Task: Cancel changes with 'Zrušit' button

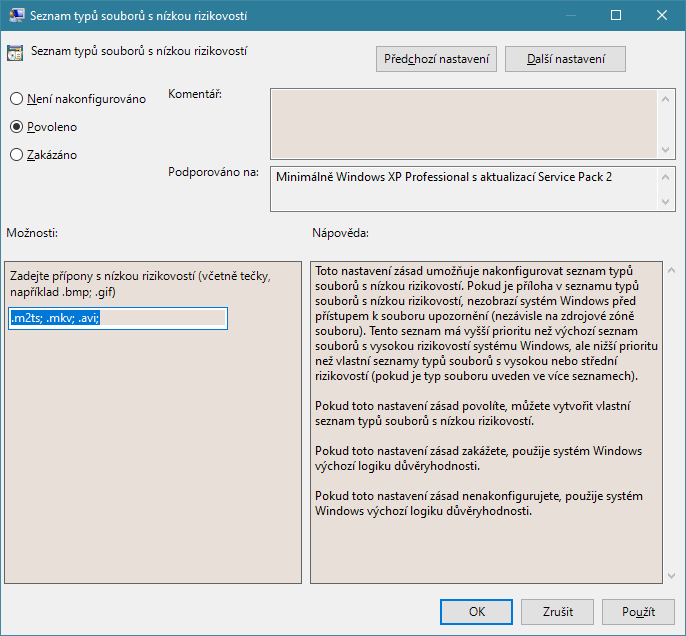Action: (x=557, y=612)
